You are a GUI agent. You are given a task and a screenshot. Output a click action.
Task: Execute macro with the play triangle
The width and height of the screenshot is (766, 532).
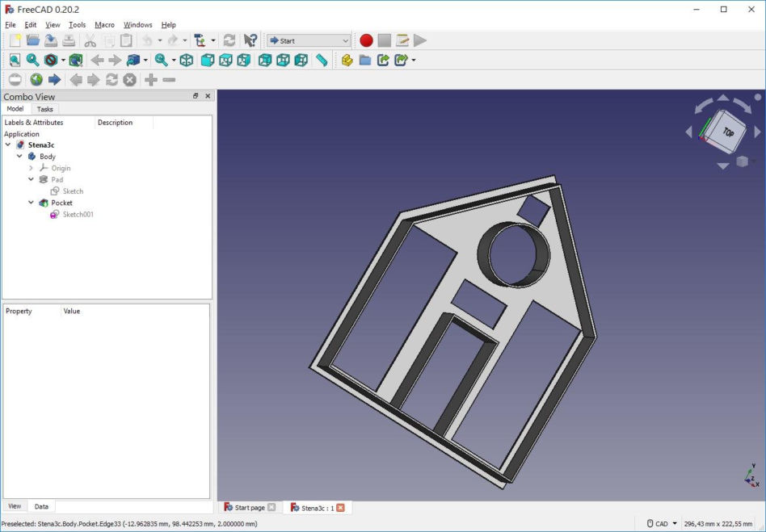pyautogui.click(x=420, y=40)
